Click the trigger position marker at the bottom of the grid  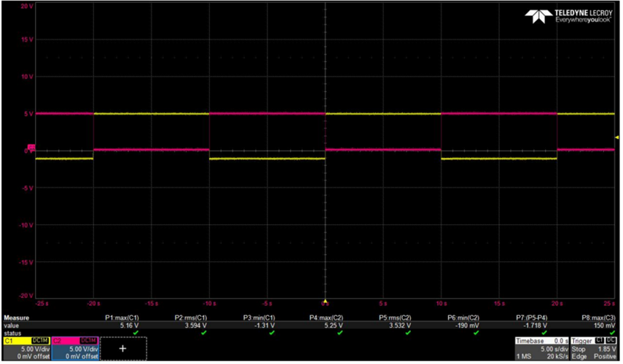pos(325,301)
